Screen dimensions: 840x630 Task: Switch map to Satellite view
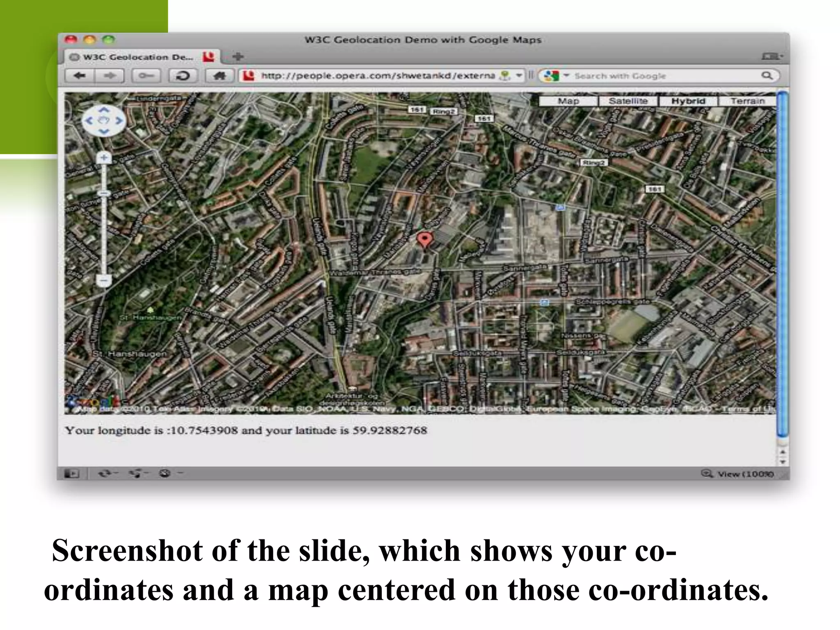tap(628, 101)
